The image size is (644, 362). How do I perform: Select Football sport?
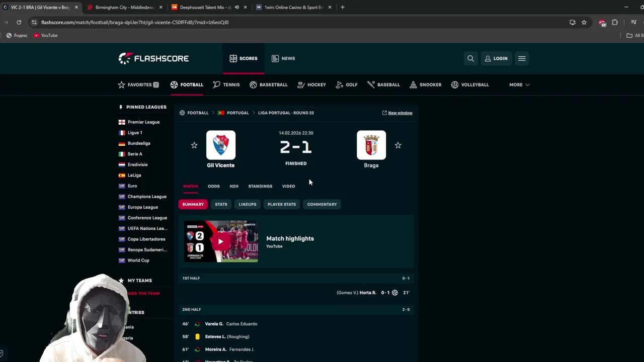[187, 84]
